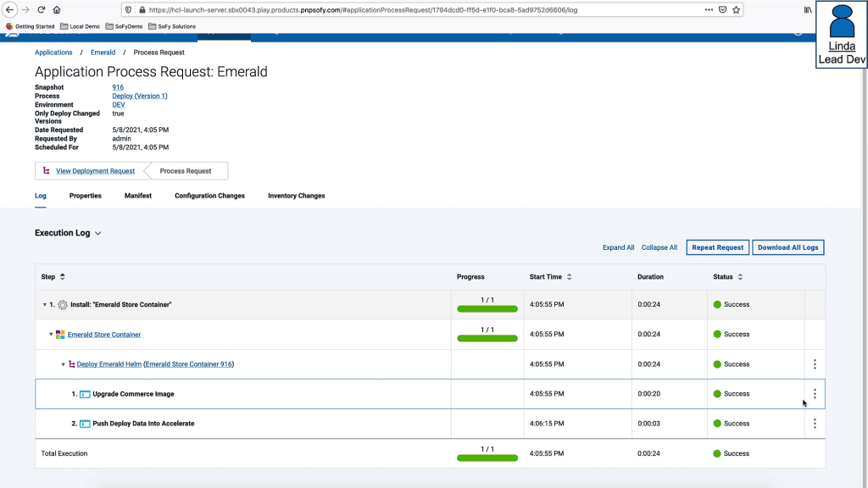The width and height of the screenshot is (868, 488).
Task: Click the Download All Logs button
Action: (x=787, y=247)
